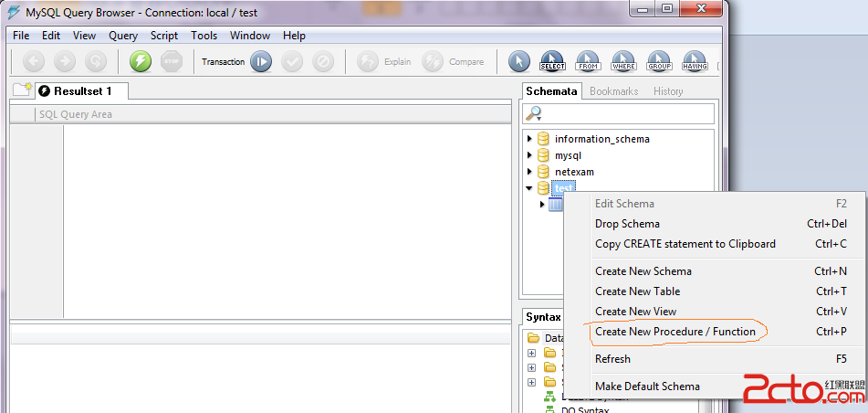Expand the third plus box in Syntax tree
The width and height of the screenshot is (868, 413).
click(x=532, y=381)
